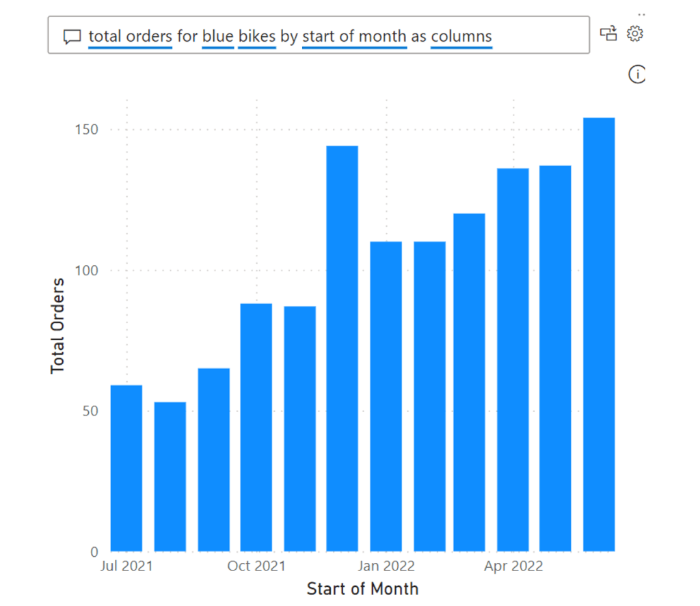Click the underlined word 'bikes'
The height and width of the screenshot is (606, 700).
pyautogui.click(x=256, y=36)
